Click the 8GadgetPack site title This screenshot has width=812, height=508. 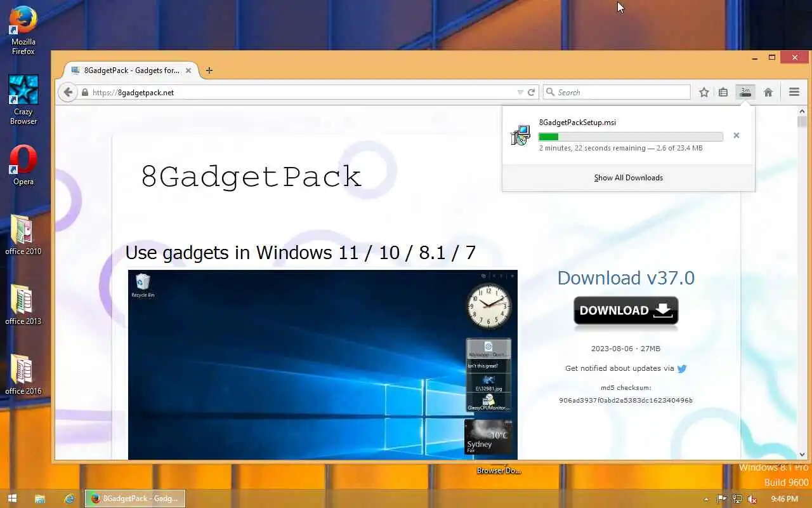pos(251,176)
